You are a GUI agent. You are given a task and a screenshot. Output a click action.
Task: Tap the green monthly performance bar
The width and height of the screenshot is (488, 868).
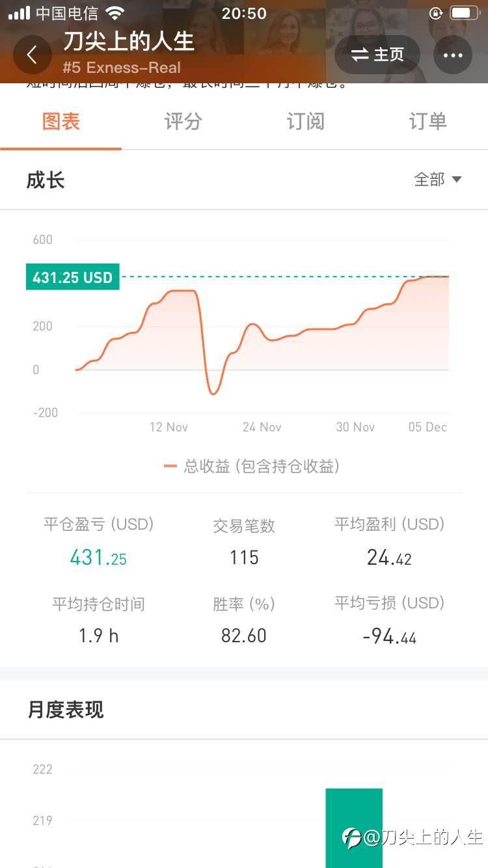[x=354, y=828]
